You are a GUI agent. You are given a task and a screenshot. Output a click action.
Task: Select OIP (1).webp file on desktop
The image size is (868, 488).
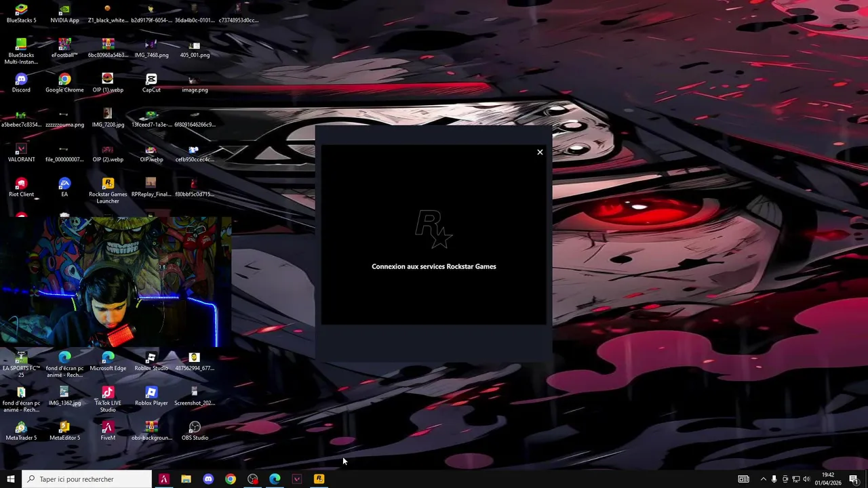coord(108,83)
